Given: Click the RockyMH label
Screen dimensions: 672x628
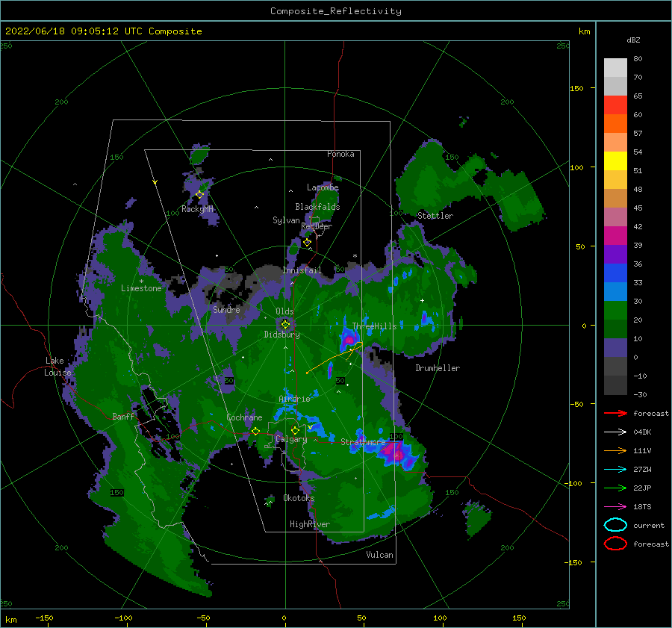Looking at the screenshot, I should [198, 209].
